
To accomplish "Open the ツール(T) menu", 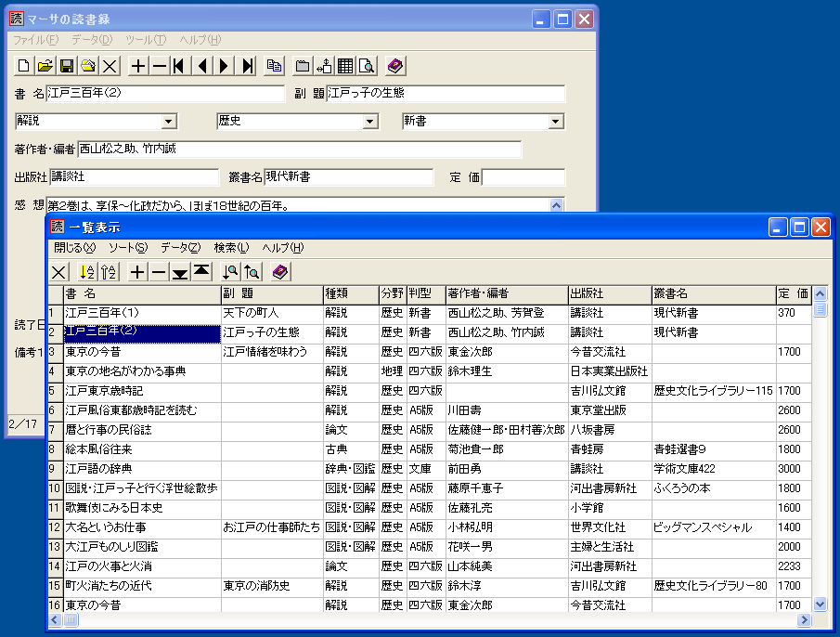I will tap(146, 40).
